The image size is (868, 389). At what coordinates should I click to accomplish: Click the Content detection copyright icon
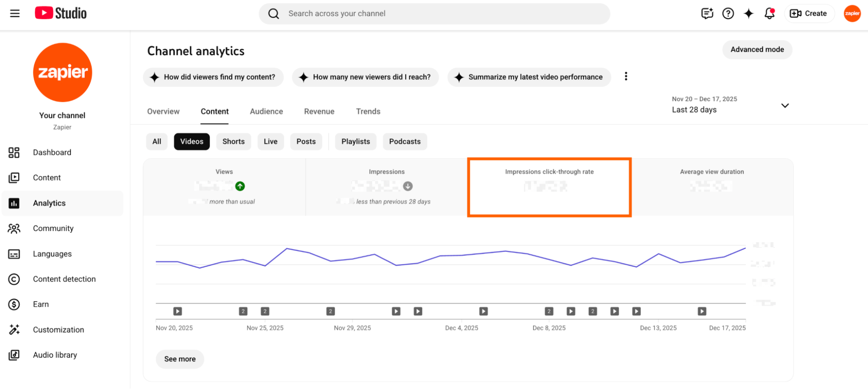click(14, 279)
